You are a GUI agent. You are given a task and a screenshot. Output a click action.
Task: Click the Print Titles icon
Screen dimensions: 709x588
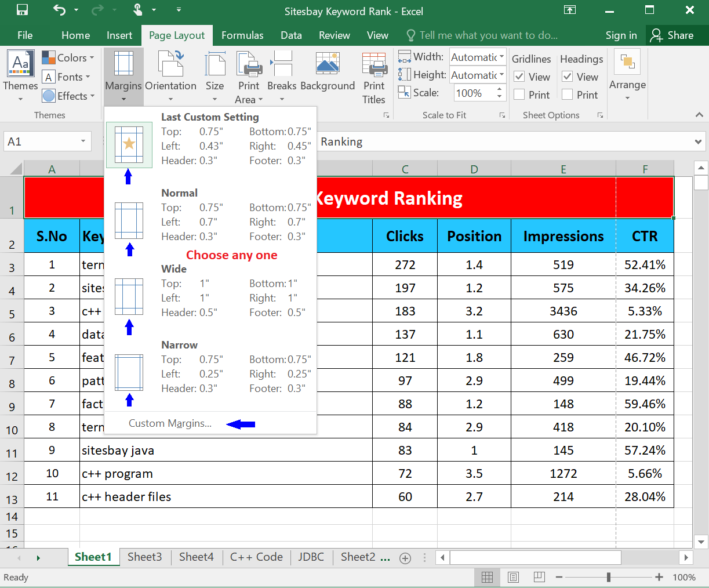(374, 63)
